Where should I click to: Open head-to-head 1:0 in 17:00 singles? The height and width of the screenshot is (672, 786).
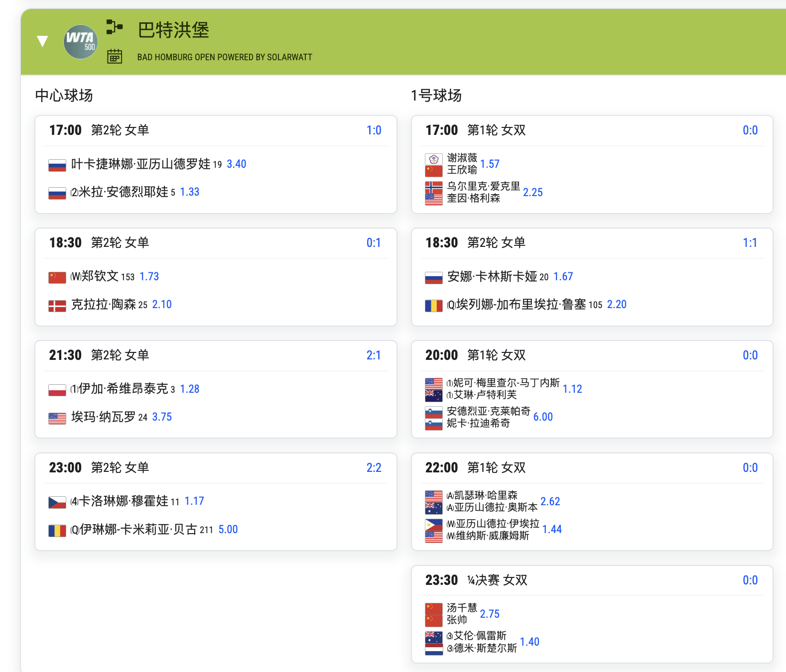[x=374, y=130]
